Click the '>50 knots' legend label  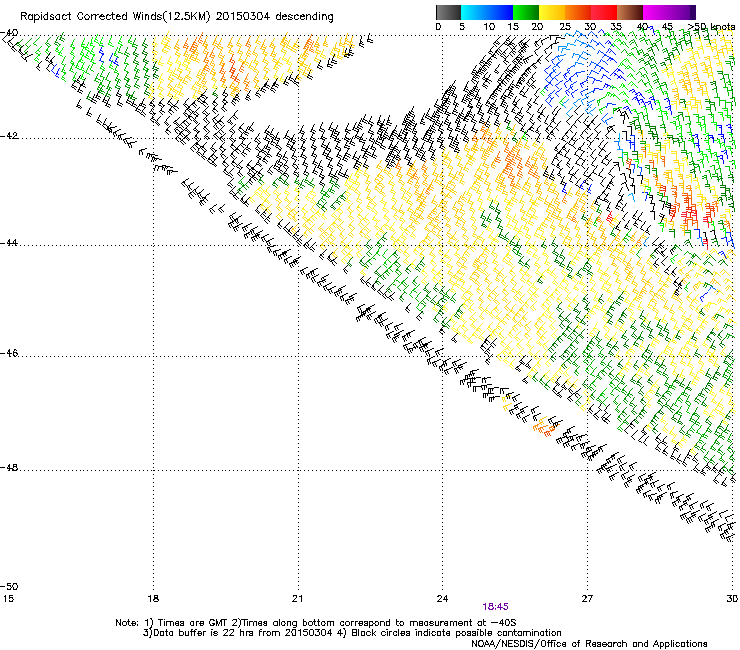[x=711, y=27]
